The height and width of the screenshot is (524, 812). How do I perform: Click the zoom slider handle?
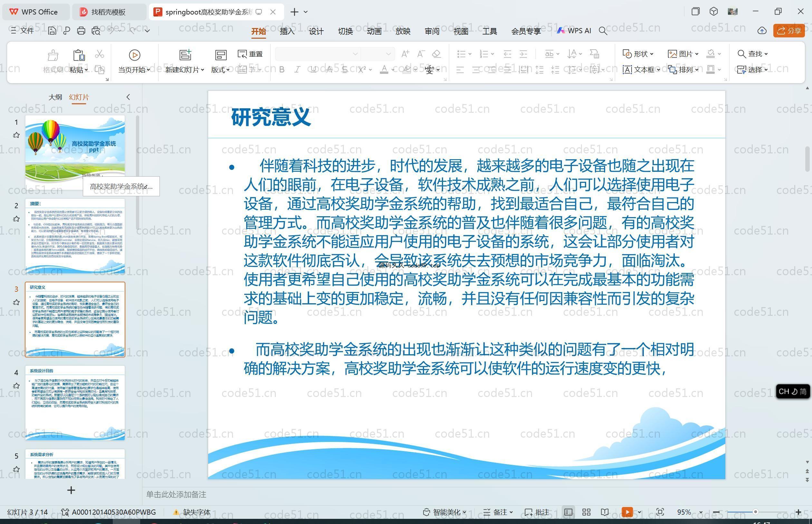tap(755, 512)
